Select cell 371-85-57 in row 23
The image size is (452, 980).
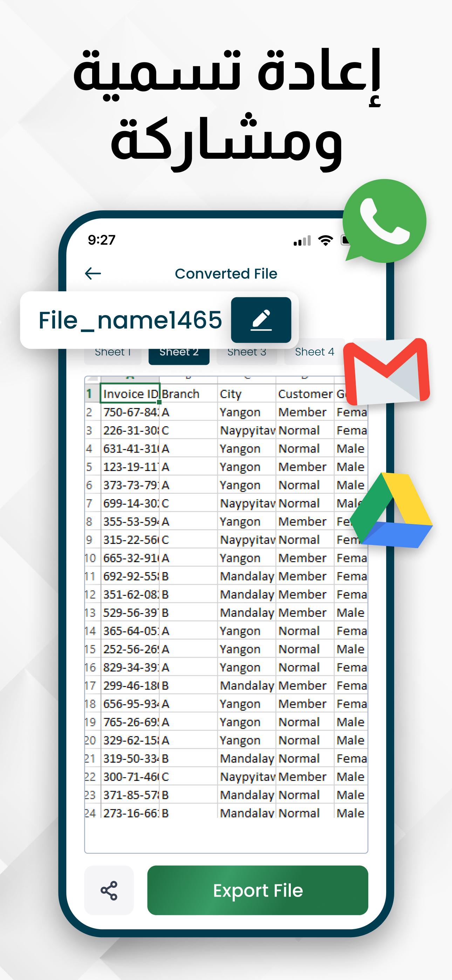coord(130,795)
